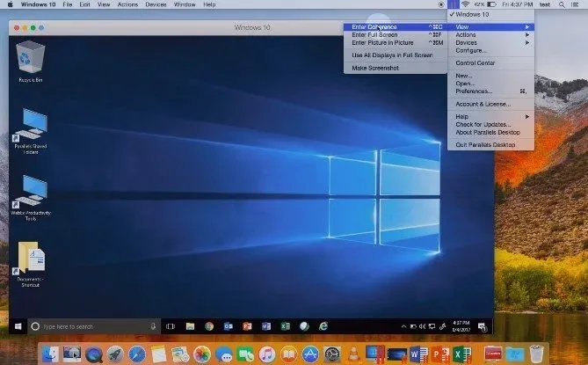
Task: Open About Parallels Desktop entry
Action: [x=490, y=132]
